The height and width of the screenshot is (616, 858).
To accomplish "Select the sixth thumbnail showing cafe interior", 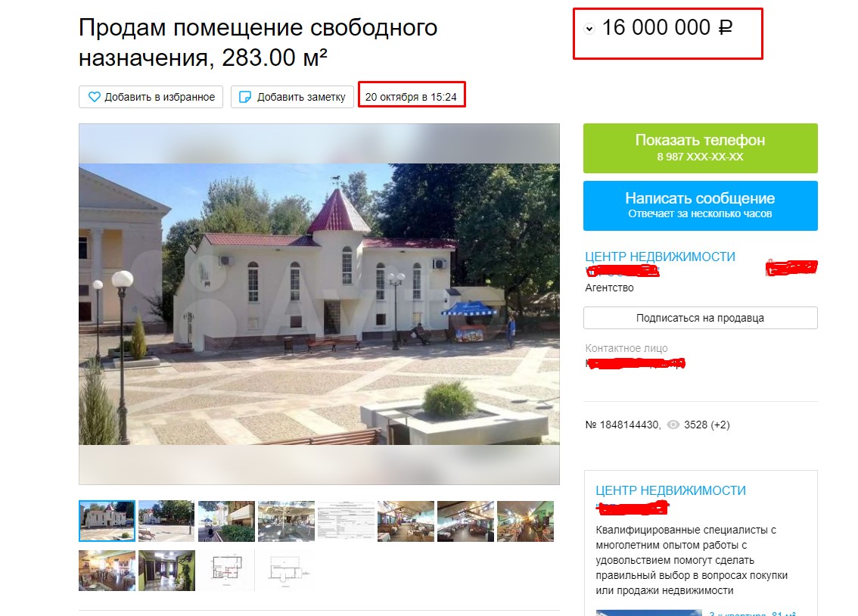I will (x=406, y=521).
